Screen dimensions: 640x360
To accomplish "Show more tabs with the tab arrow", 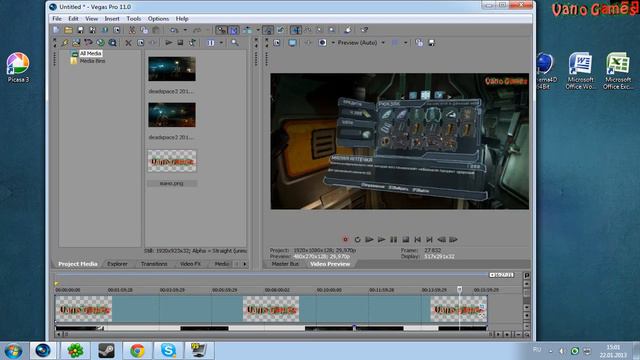I will [x=244, y=264].
